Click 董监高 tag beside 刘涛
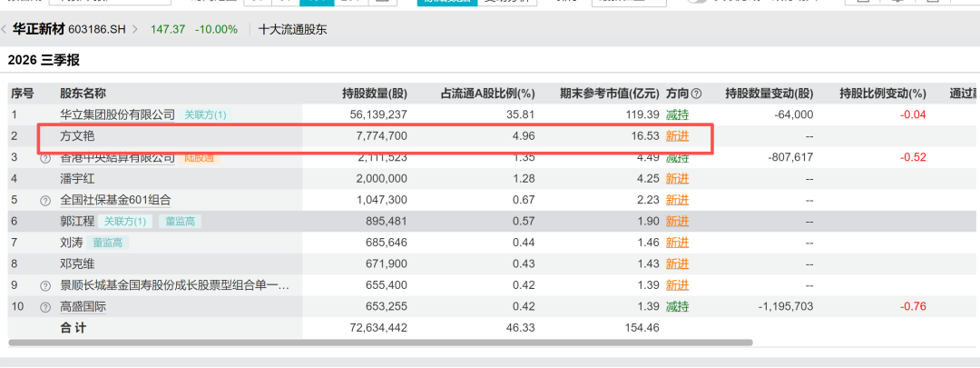The image size is (980, 368). (x=109, y=243)
